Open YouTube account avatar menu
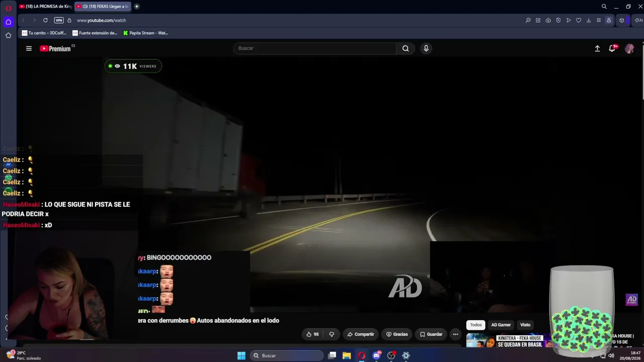 pyautogui.click(x=629, y=48)
